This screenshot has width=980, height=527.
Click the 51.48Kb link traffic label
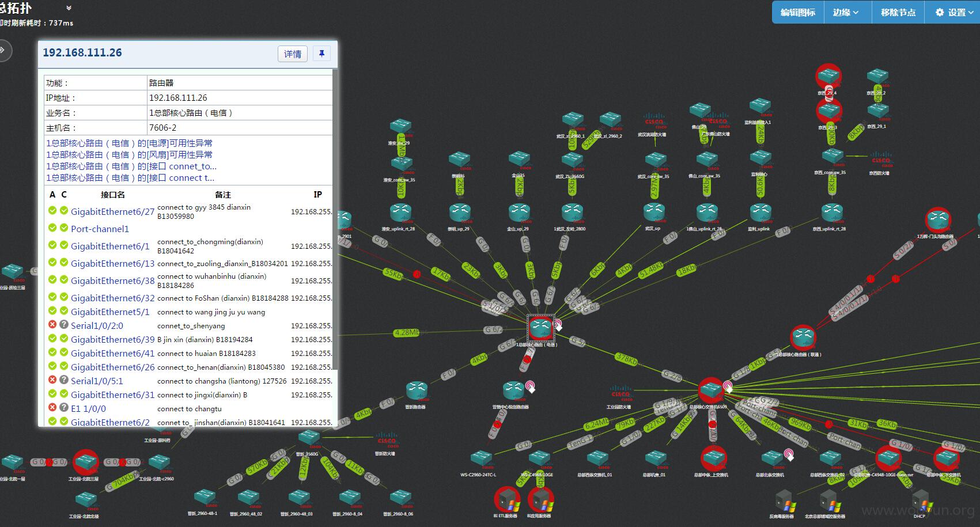[652, 270]
